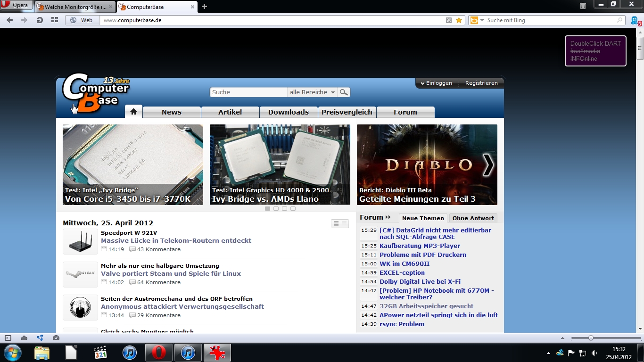Click the Registrieren link

tap(481, 83)
